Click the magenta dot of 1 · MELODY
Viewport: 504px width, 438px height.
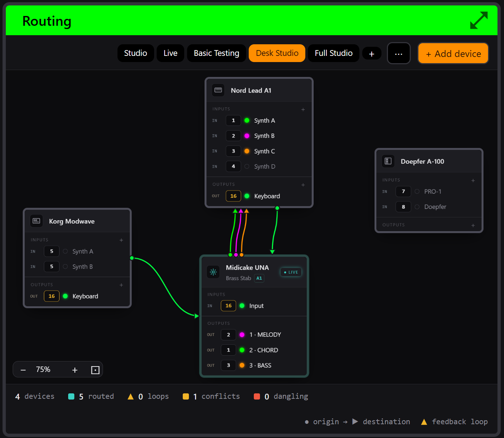[242, 335]
